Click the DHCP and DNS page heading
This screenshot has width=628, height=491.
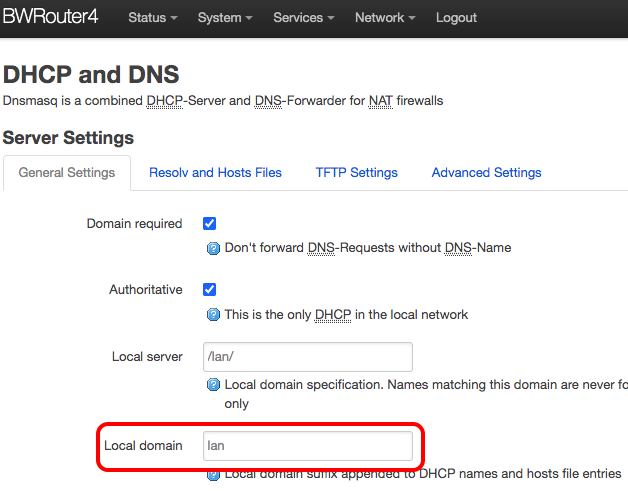pos(91,74)
